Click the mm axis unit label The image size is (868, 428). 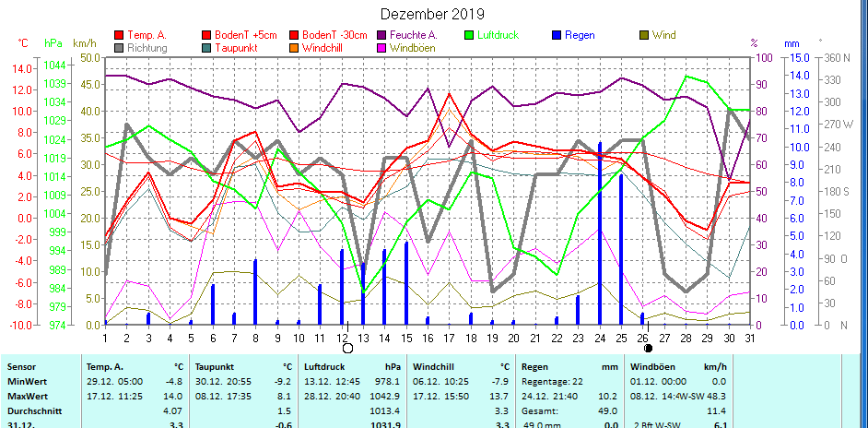[792, 42]
